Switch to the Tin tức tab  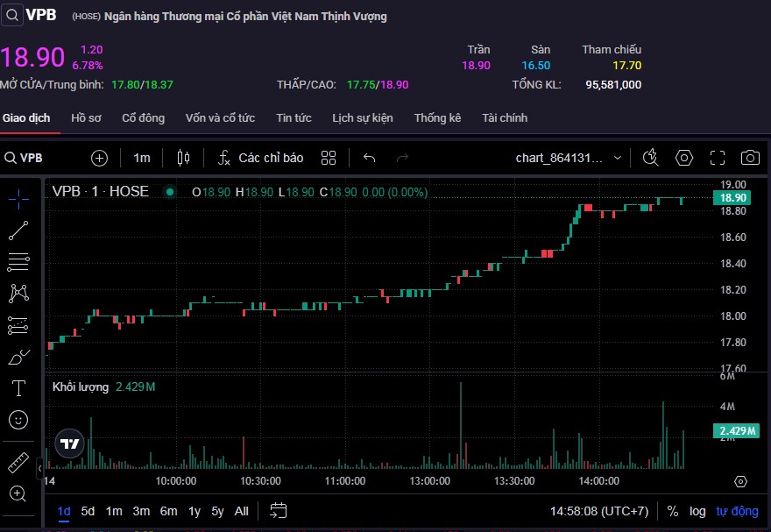(x=294, y=117)
